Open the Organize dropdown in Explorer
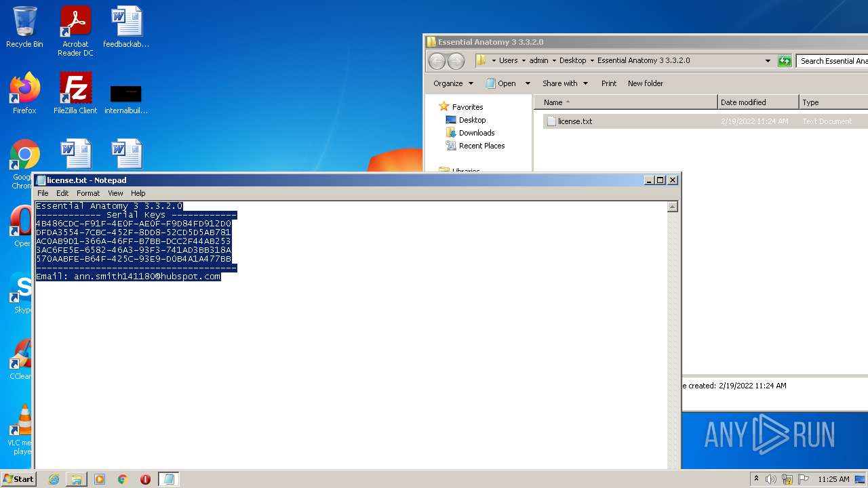The height and width of the screenshot is (488, 868). click(453, 83)
